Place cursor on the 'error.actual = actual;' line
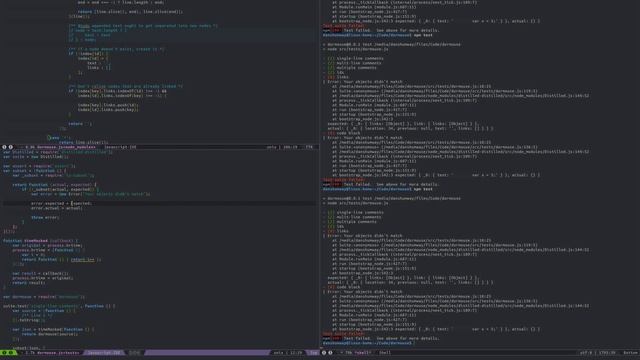Image resolution: width=640 pixels, height=360 pixels. pyautogui.click(x=57, y=208)
